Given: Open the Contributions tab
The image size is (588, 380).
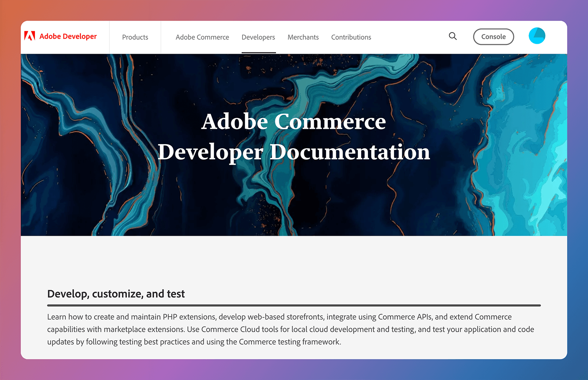Looking at the screenshot, I should pos(351,37).
